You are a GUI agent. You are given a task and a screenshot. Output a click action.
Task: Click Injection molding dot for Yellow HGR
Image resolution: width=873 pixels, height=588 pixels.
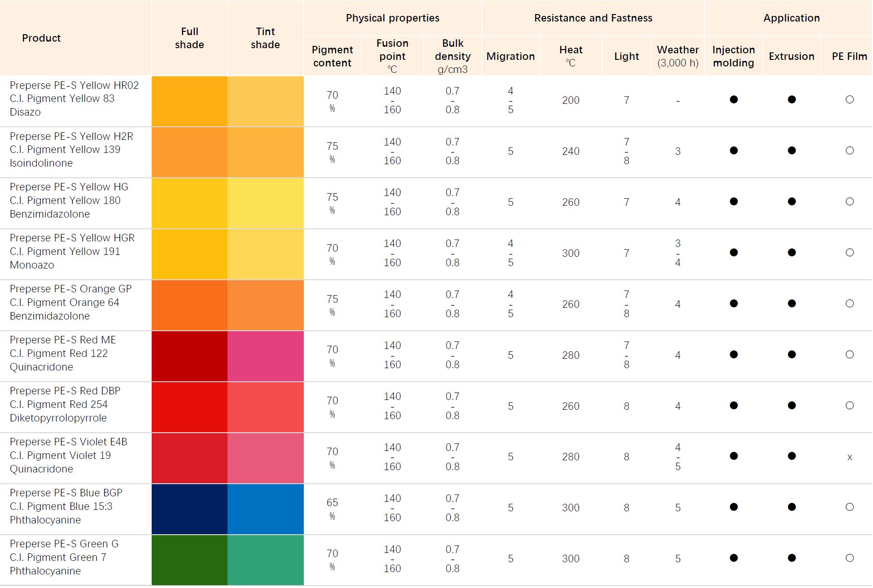click(734, 253)
